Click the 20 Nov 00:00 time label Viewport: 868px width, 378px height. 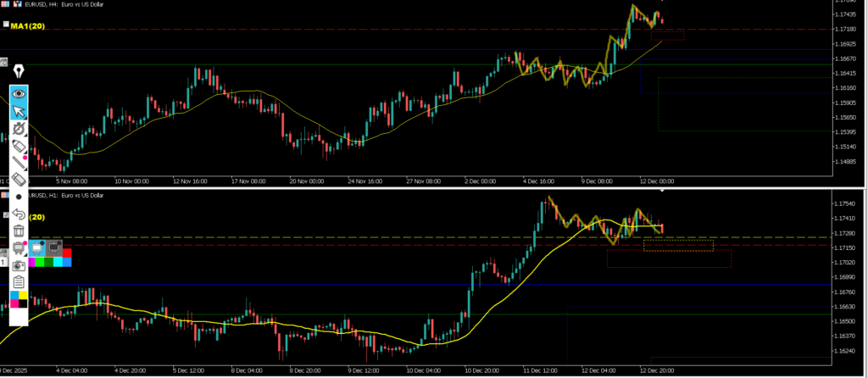[306, 181]
